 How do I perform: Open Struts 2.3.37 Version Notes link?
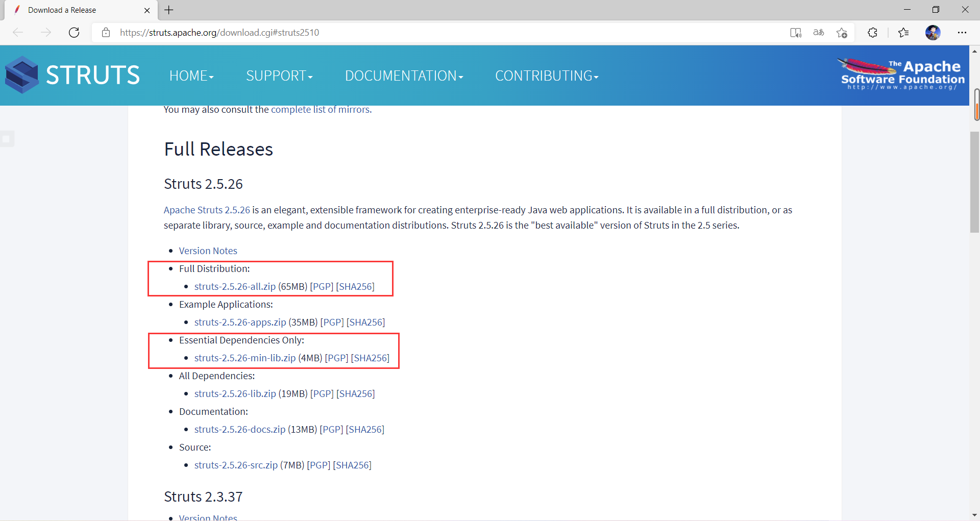208,517
